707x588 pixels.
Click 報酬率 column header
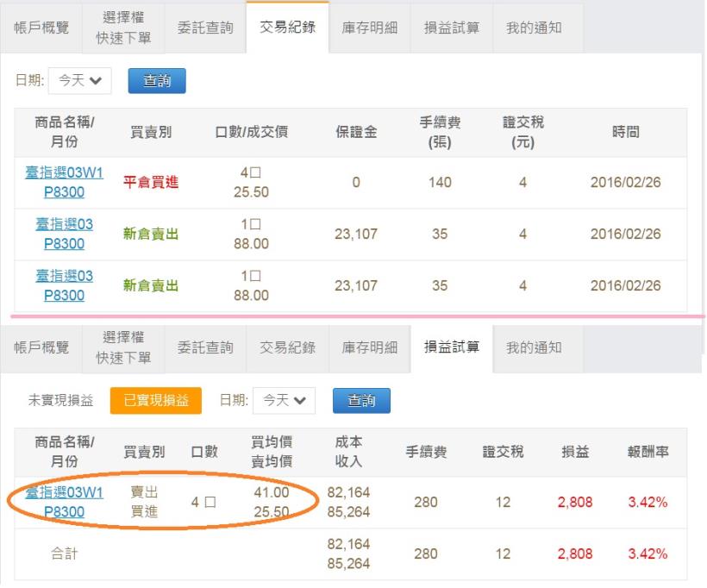[648, 452]
